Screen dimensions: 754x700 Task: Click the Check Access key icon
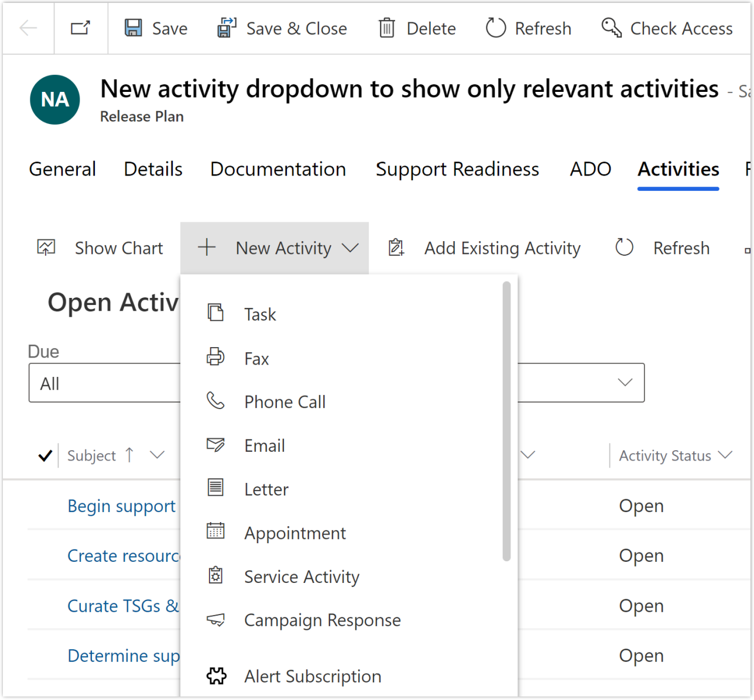click(x=611, y=28)
